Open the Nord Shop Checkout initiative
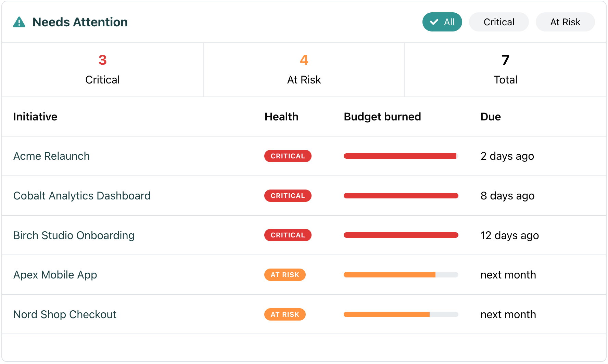Screen dimensions: 608x364 (65, 314)
